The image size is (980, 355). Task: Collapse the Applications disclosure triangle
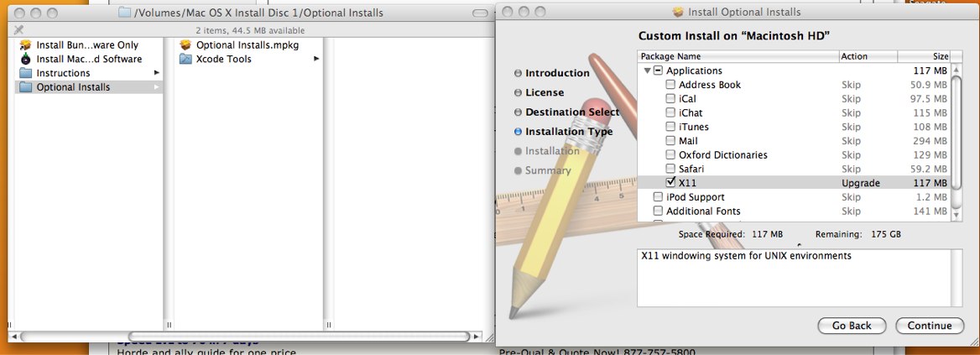(x=647, y=70)
